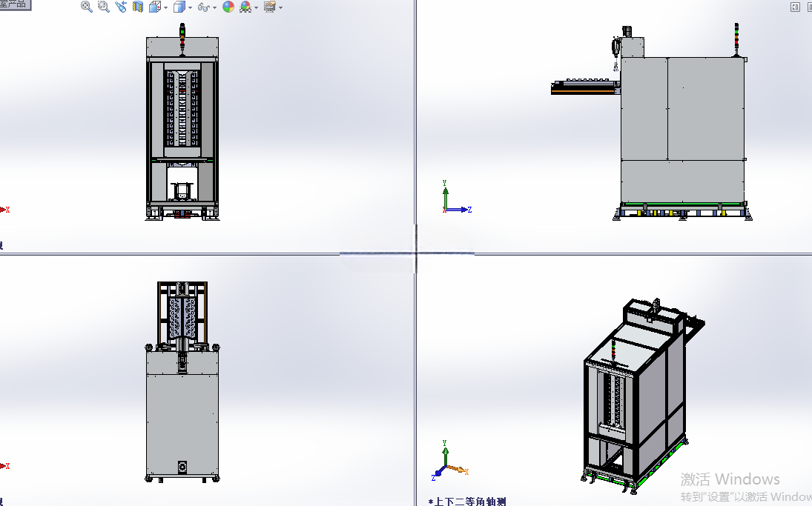Expand the Display Style dropdown arrow

(x=190, y=7)
